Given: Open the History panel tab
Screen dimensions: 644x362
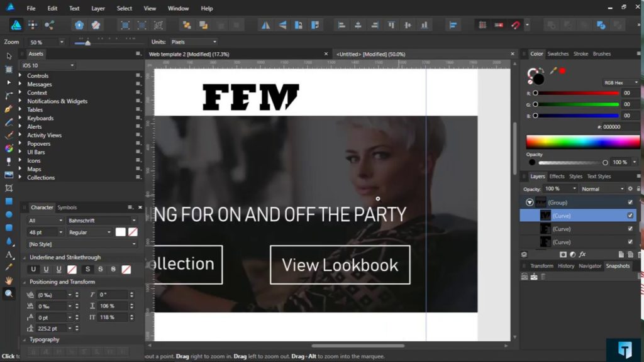Looking at the screenshot, I should [x=566, y=266].
